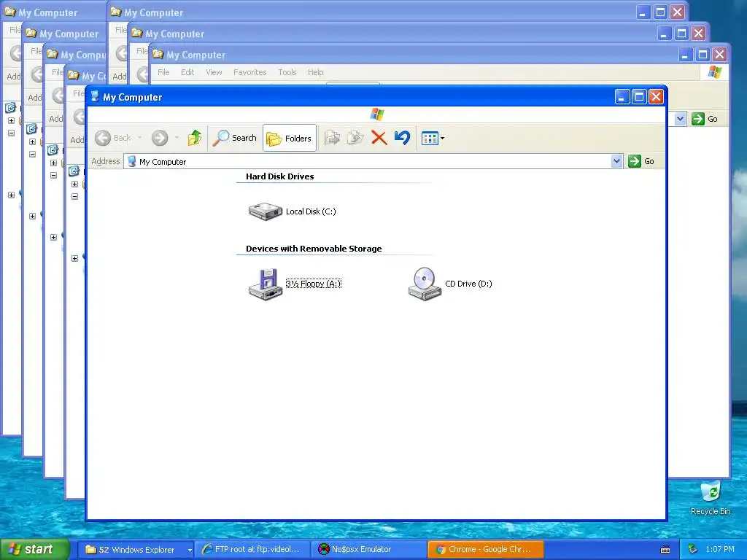Open Favorites menu in background window
Screen dimensions: 747x560
pos(249,72)
